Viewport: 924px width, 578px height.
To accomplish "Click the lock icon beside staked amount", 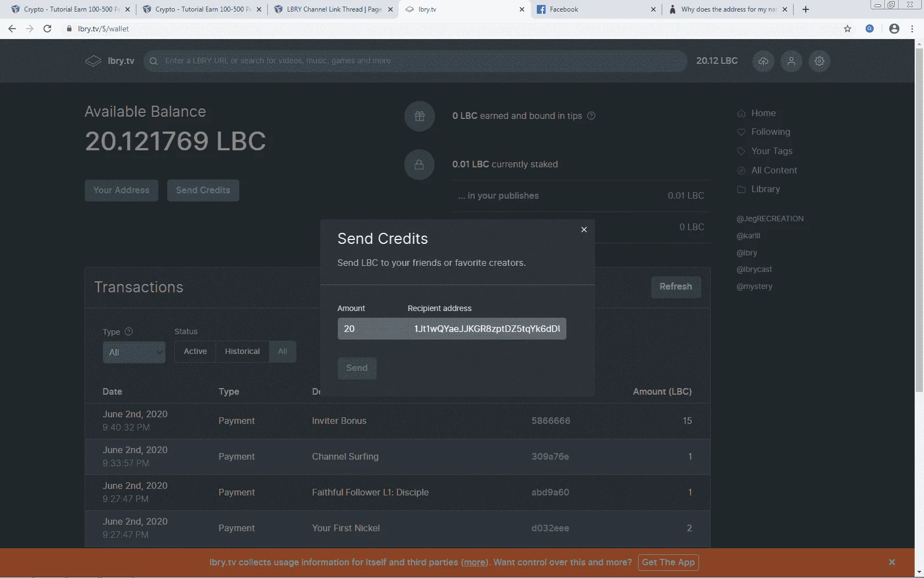I will click(420, 165).
